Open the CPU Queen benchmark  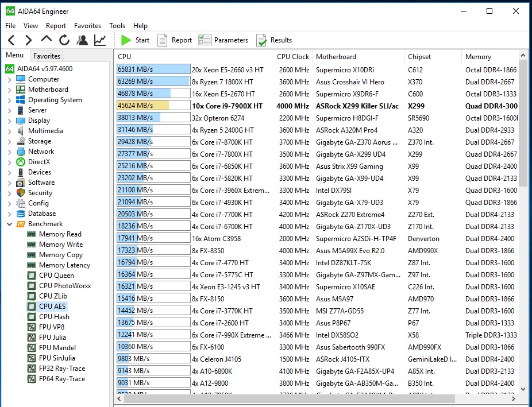[x=51, y=276]
